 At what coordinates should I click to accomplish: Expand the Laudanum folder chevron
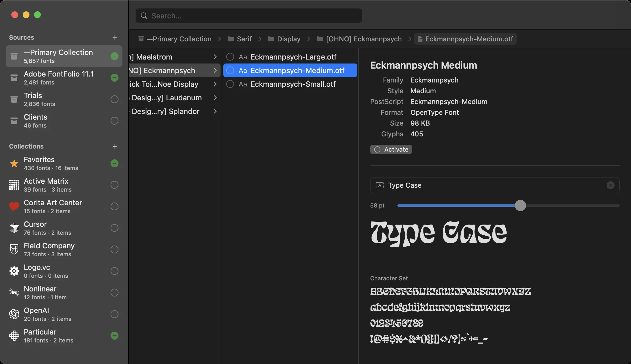tap(215, 98)
